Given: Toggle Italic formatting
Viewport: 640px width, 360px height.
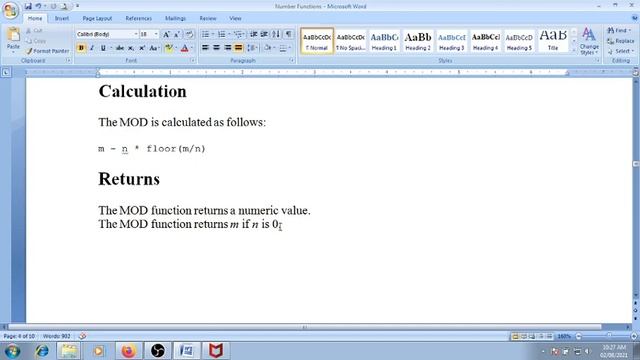Looking at the screenshot, I should [x=92, y=48].
